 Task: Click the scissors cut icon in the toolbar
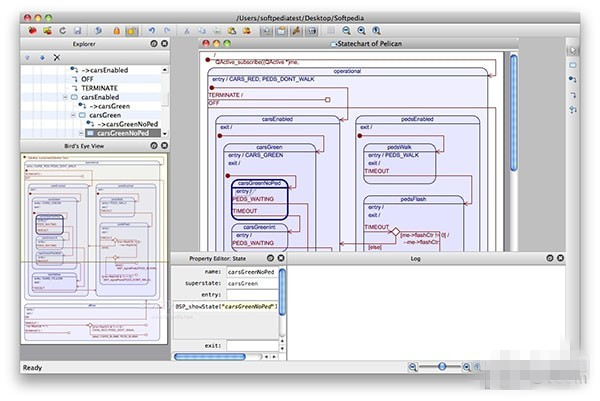[x=187, y=31]
